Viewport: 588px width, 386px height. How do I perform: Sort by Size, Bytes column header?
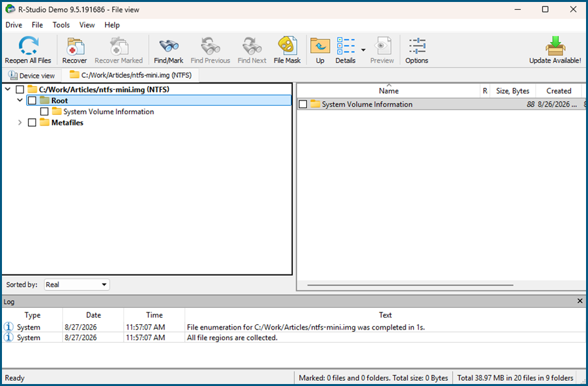click(512, 91)
